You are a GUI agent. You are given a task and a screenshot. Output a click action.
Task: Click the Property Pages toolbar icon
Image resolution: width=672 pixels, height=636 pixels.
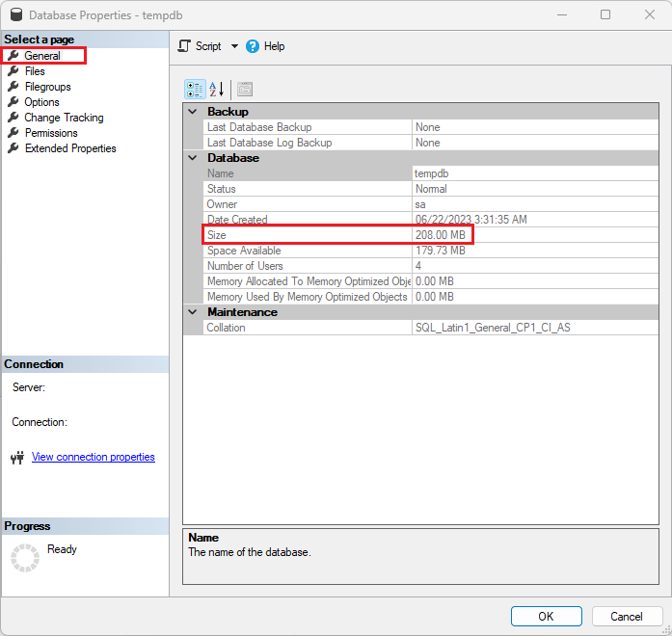click(x=245, y=90)
